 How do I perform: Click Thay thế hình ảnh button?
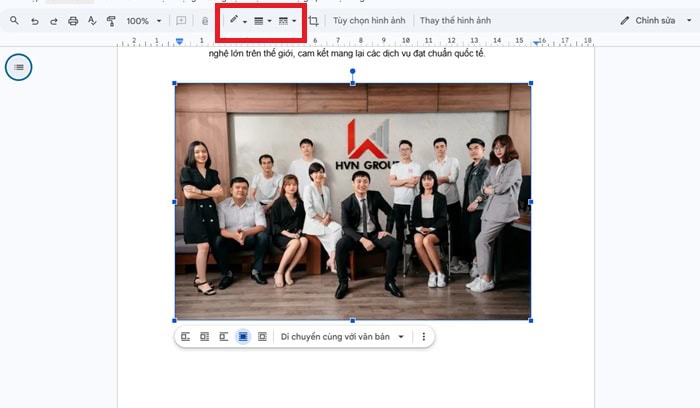click(455, 21)
